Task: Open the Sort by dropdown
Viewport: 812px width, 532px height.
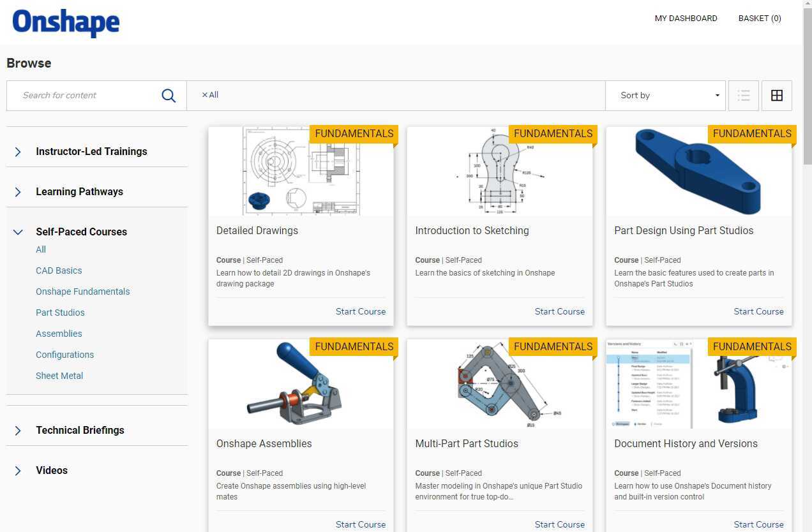Action: pyautogui.click(x=666, y=95)
